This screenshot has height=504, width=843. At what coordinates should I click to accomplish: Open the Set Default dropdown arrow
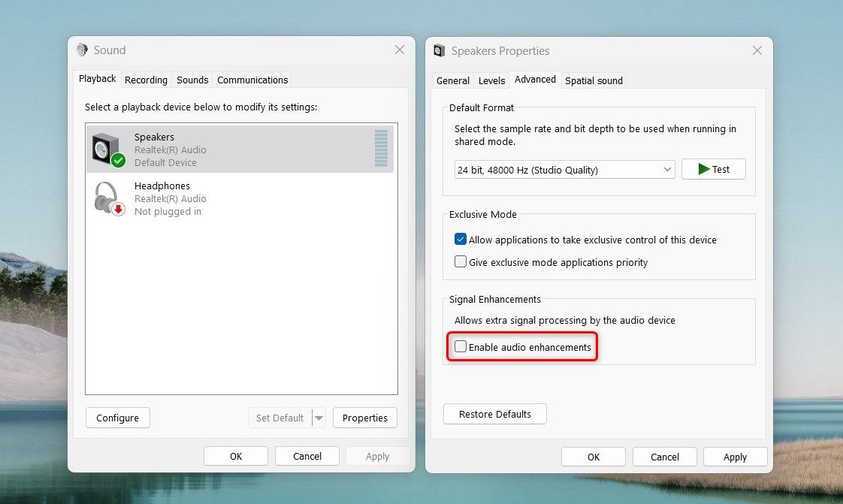[x=318, y=418]
